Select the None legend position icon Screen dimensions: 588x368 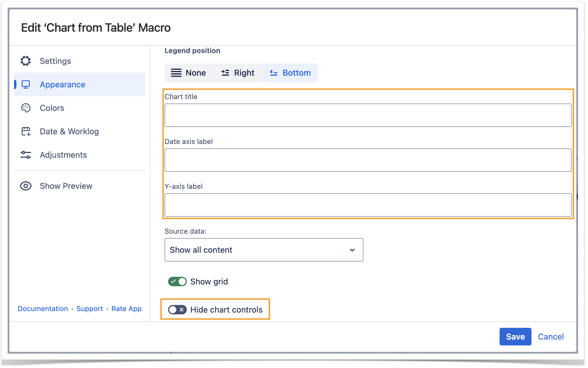[x=176, y=73]
